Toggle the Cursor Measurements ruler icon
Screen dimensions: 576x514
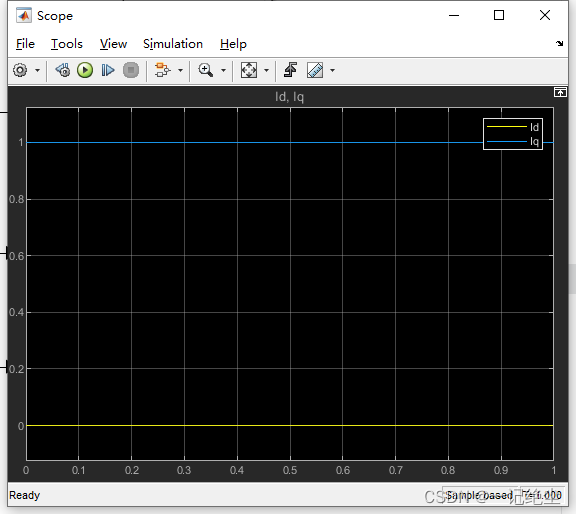315,70
